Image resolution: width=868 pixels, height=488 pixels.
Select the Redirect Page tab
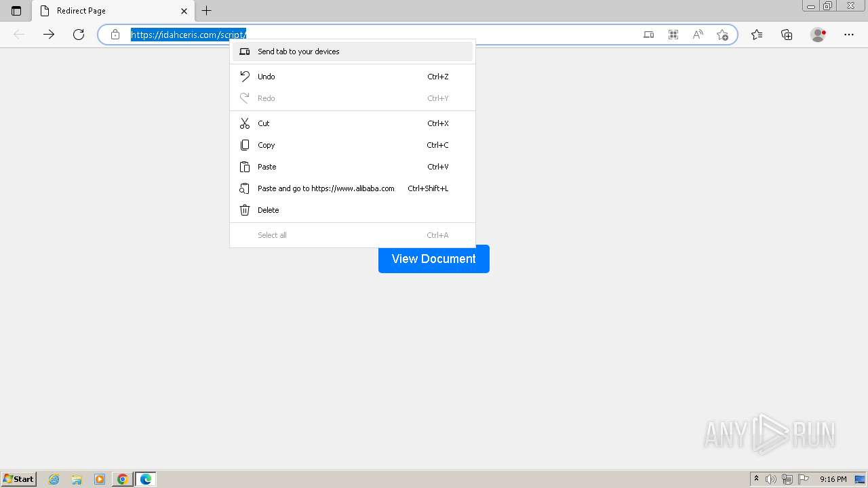click(x=113, y=11)
